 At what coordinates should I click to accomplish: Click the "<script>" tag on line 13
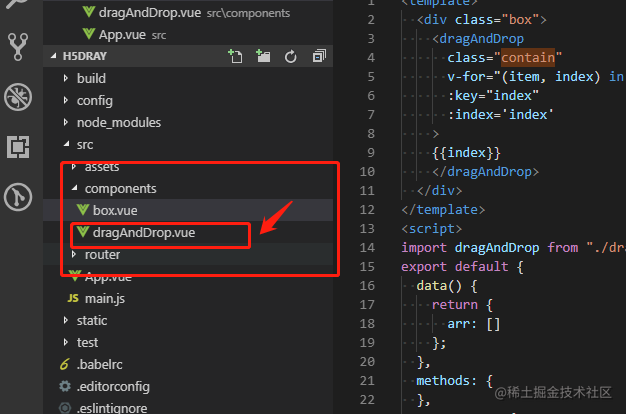[x=432, y=229]
